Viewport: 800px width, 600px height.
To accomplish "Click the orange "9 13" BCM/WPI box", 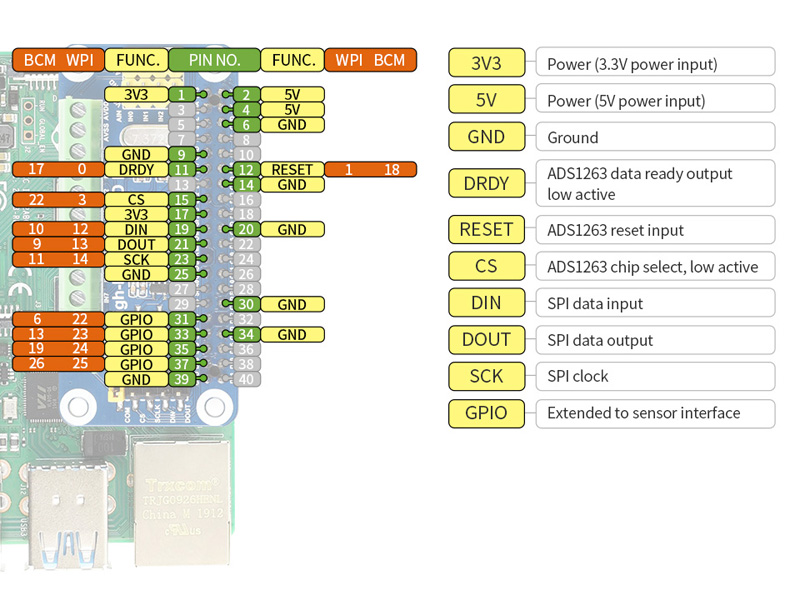I will (58, 244).
